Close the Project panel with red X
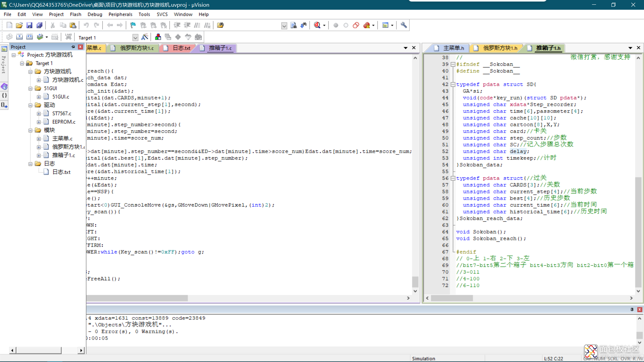 (x=80, y=47)
